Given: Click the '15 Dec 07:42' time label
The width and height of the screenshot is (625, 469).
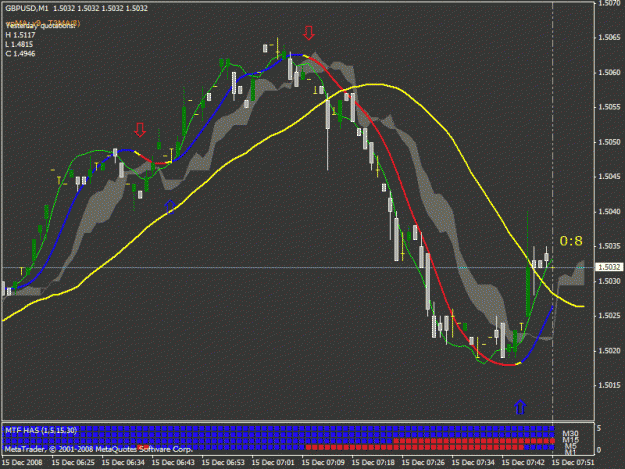Looking at the screenshot, I should click(523, 463).
